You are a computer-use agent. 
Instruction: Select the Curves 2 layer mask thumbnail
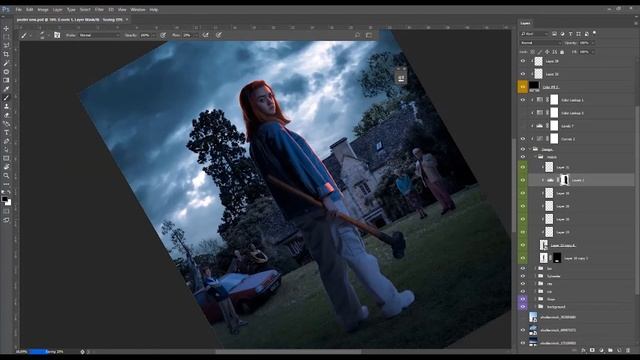click(x=554, y=139)
